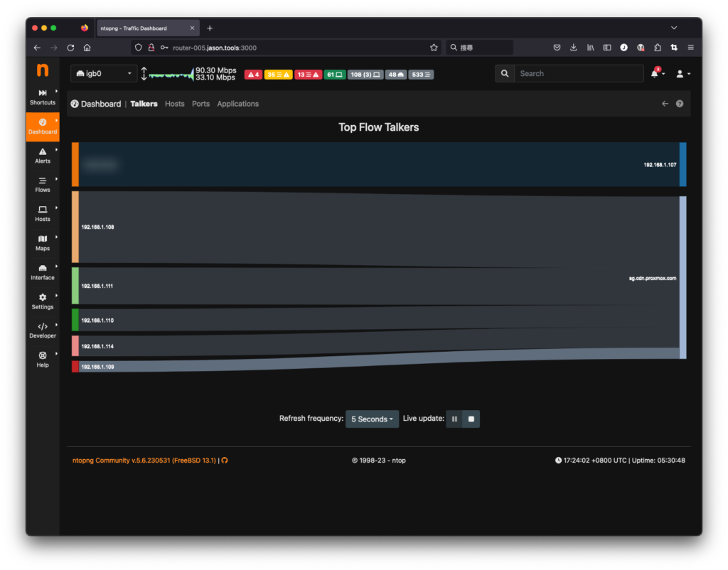The image size is (728, 570).
Task: Switch to the Talkers tab
Action: click(144, 104)
